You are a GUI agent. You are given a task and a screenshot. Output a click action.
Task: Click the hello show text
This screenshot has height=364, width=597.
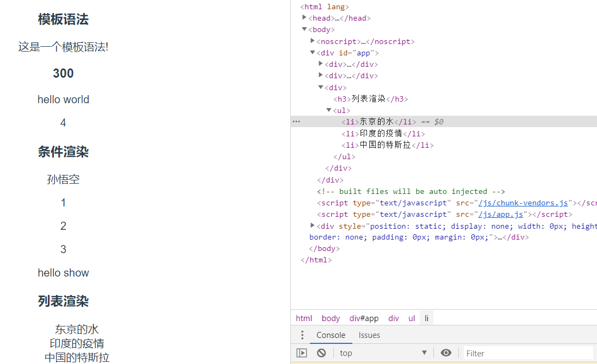point(63,273)
